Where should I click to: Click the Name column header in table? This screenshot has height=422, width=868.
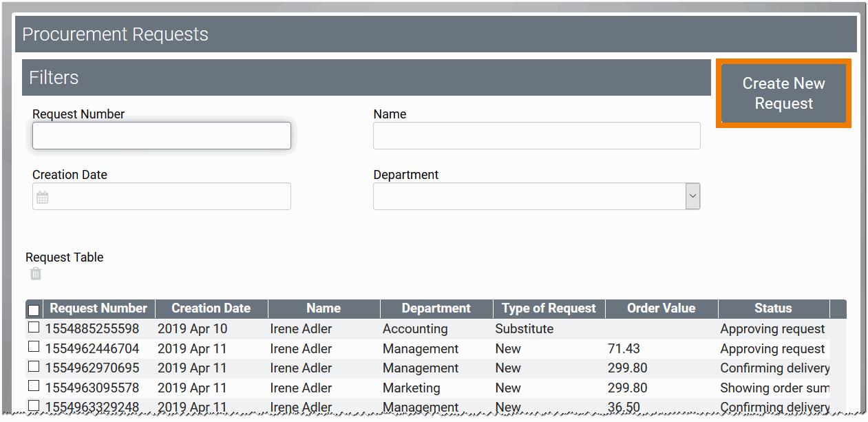324,308
